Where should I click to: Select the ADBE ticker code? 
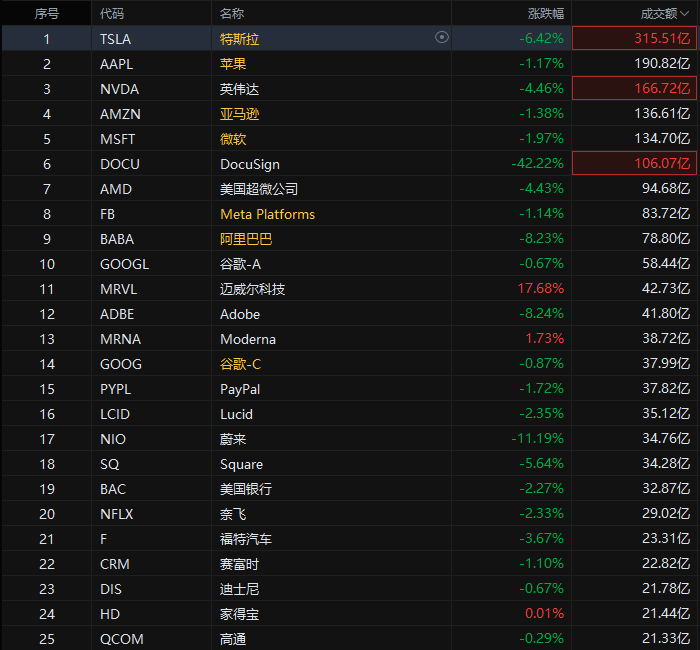117,314
